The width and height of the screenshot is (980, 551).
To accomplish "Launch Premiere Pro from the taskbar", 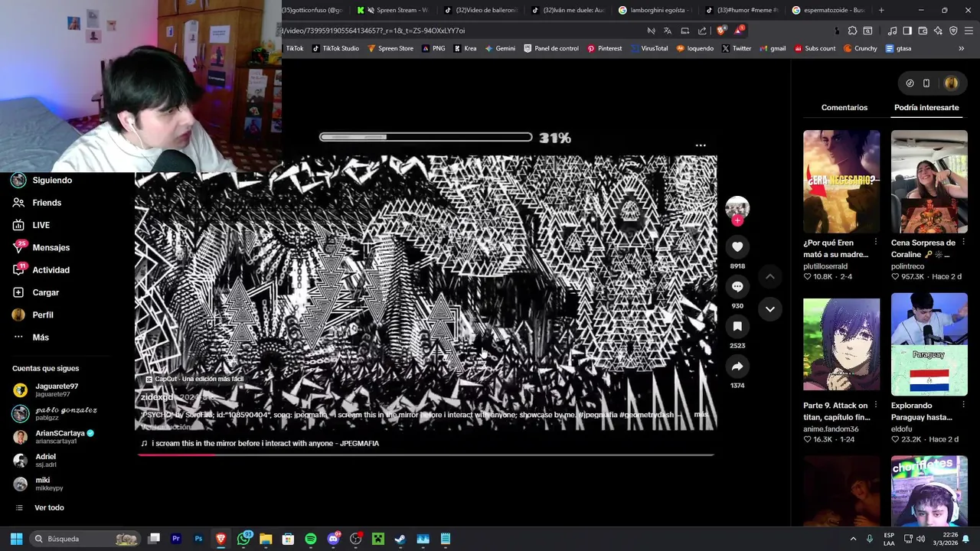I will point(176,539).
